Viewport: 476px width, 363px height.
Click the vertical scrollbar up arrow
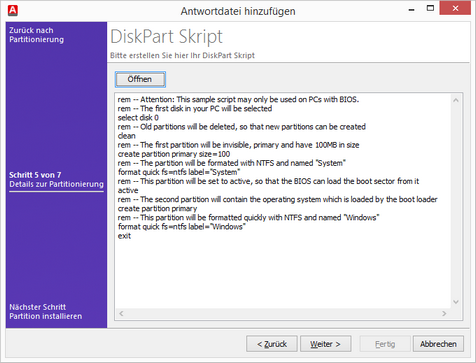pos(456,100)
